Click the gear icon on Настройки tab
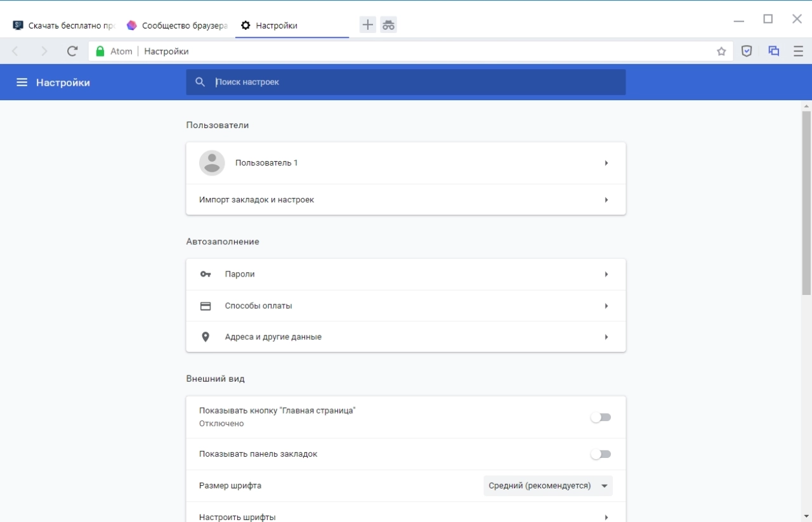Viewport: 812px width, 522px height. 246,25
